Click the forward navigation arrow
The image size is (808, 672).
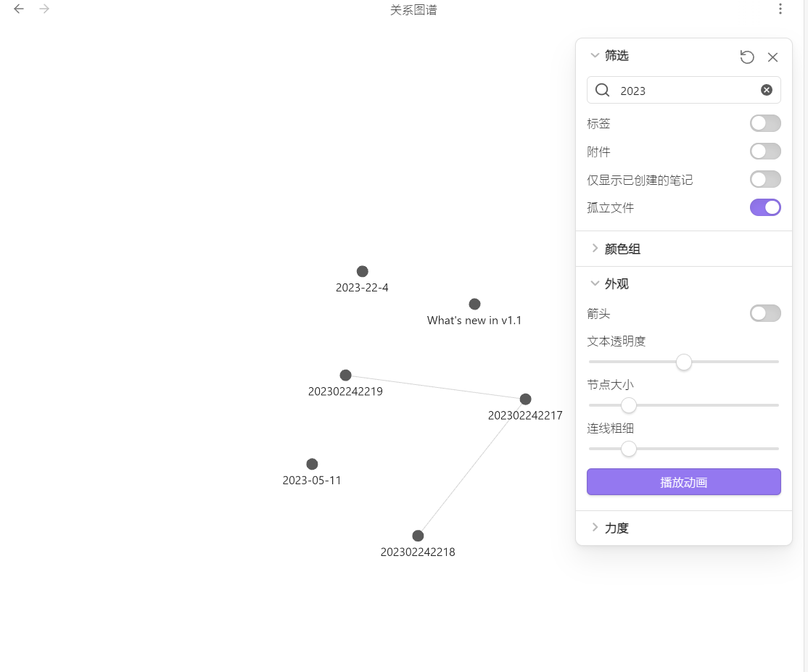pyautogui.click(x=44, y=9)
